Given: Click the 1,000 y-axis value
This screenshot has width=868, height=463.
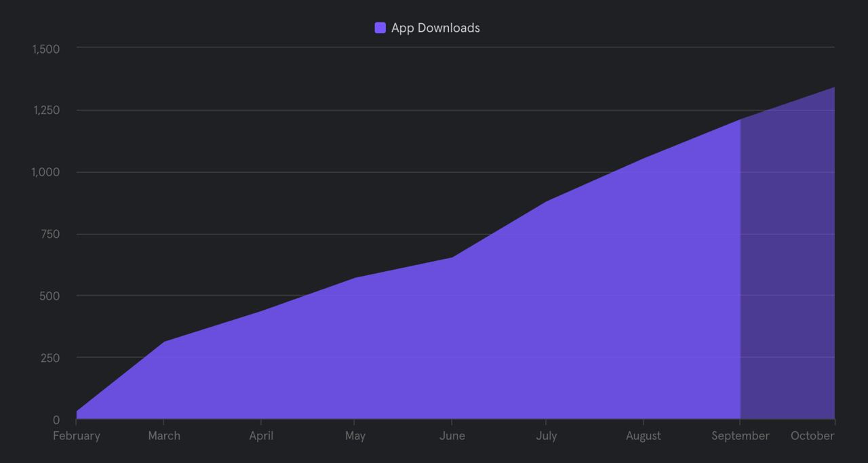Looking at the screenshot, I should click(x=46, y=172).
